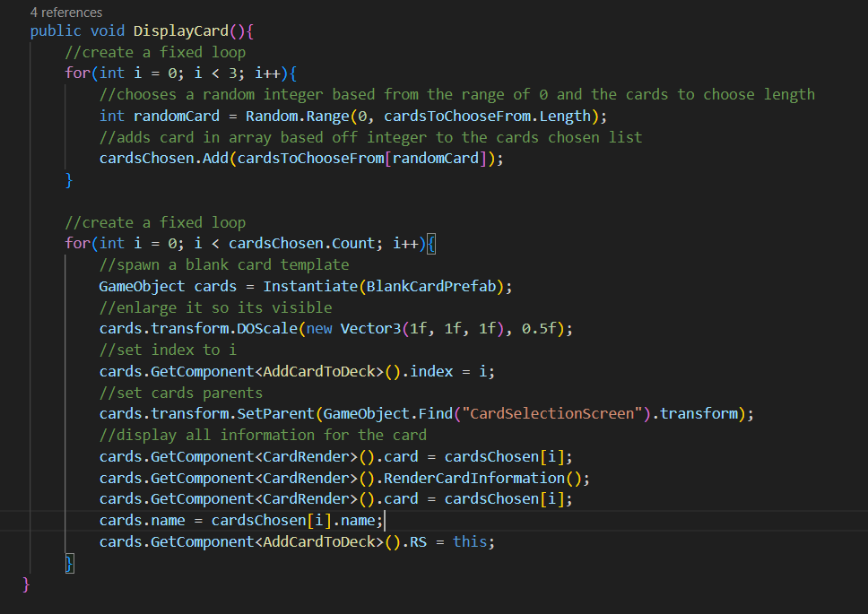Click the '//spawn a blank card template' comment

(x=224, y=265)
